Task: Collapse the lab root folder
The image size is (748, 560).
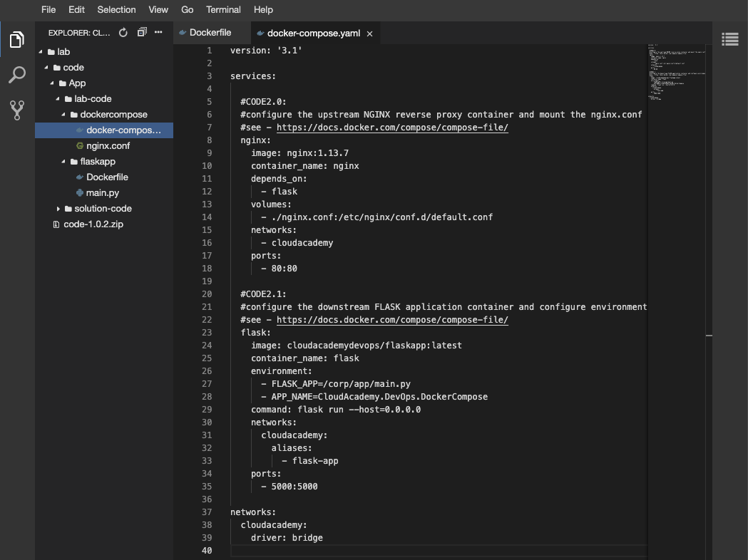Action: [41, 52]
